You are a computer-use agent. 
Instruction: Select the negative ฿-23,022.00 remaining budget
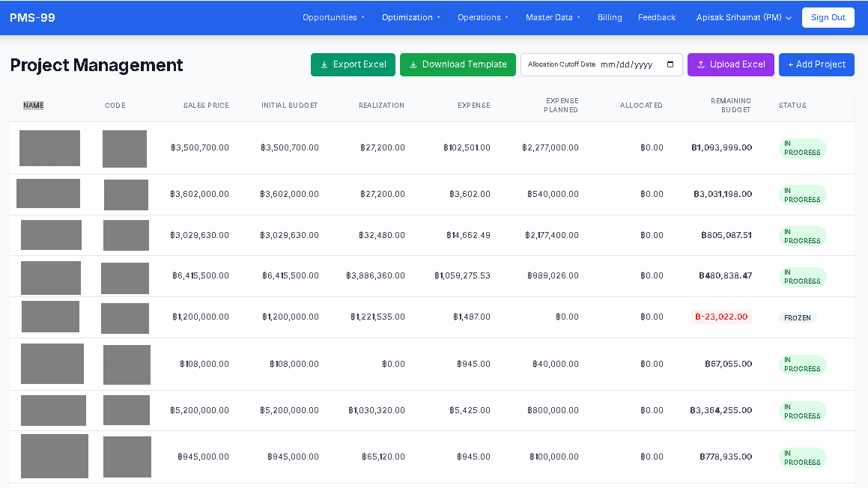coord(721,317)
